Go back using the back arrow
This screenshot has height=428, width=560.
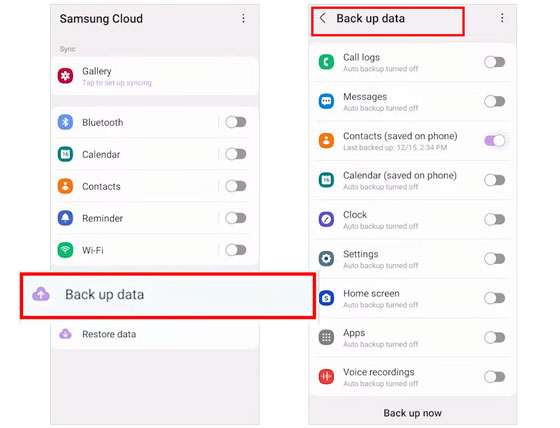322,18
